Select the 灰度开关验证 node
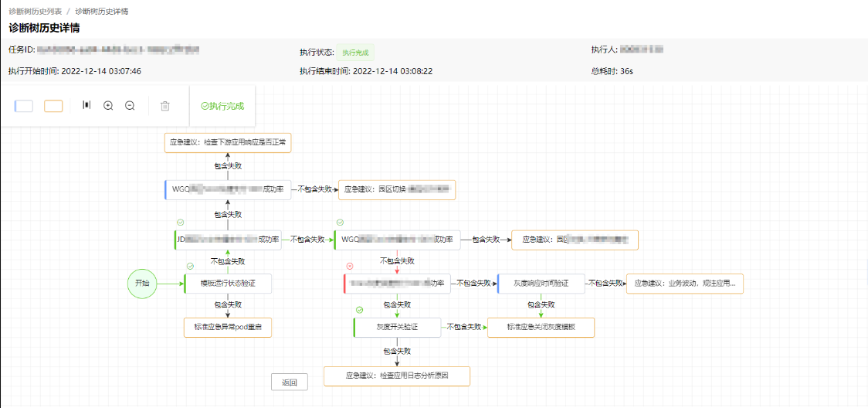868x408 pixels. click(x=397, y=327)
